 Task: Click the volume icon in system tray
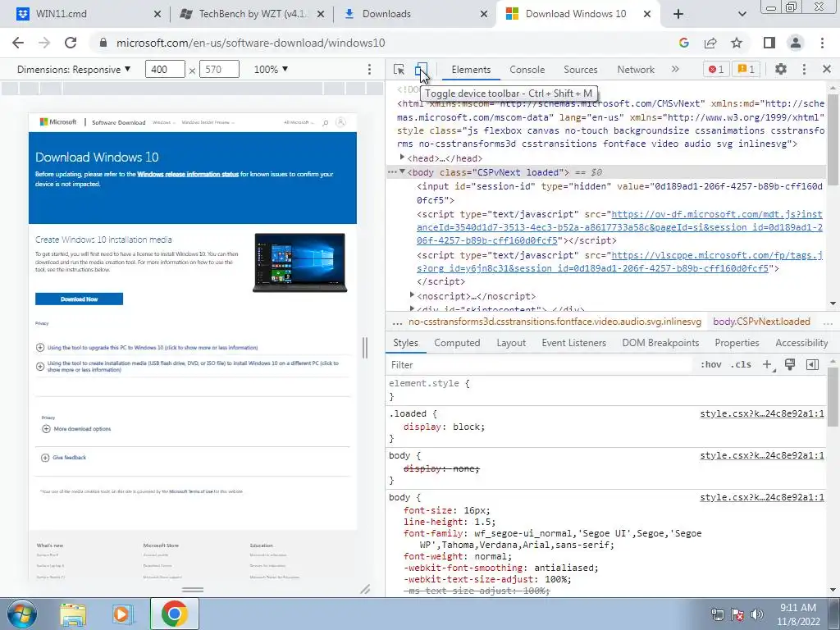tap(757, 614)
